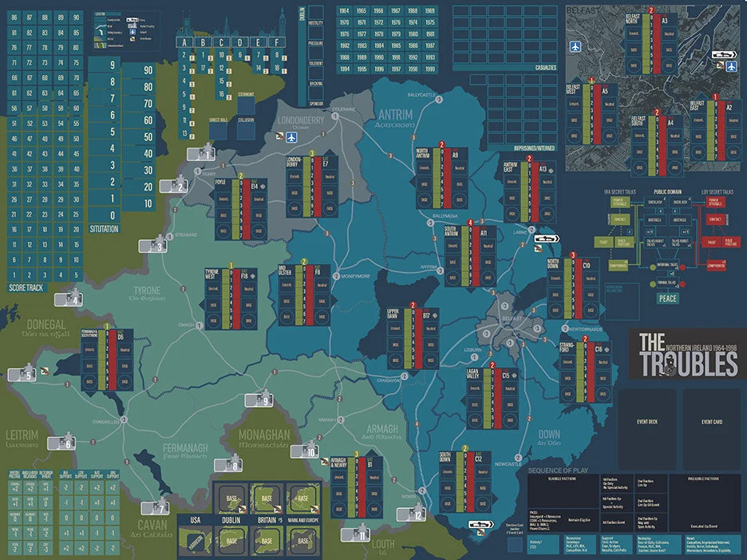Click the airplane icon beside Londonderry
The width and height of the screenshot is (747, 560).
291,138
